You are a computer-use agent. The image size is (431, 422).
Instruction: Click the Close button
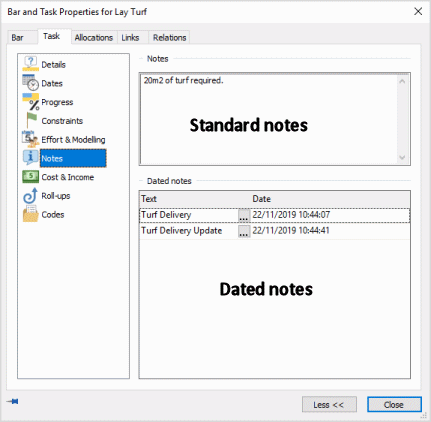coord(394,405)
